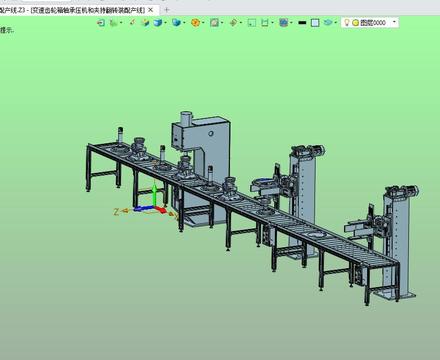440x360 pixels.
Task: Toggle the light bulb layer visibility icon
Action: click(347, 23)
